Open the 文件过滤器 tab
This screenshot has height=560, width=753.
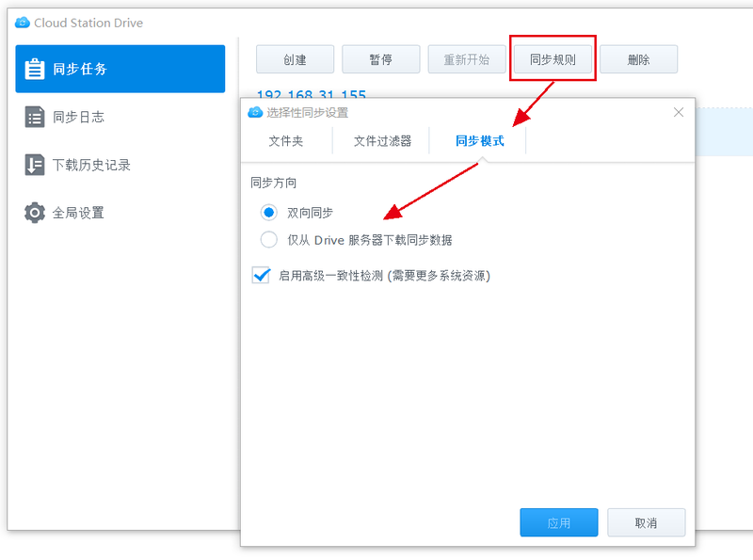coord(382,141)
